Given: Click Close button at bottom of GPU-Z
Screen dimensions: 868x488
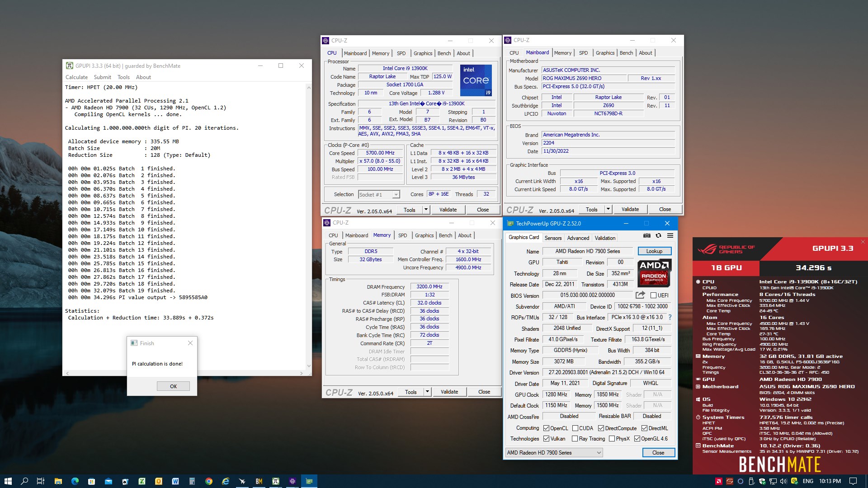Looking at the screenshot, I should point(658,453).
